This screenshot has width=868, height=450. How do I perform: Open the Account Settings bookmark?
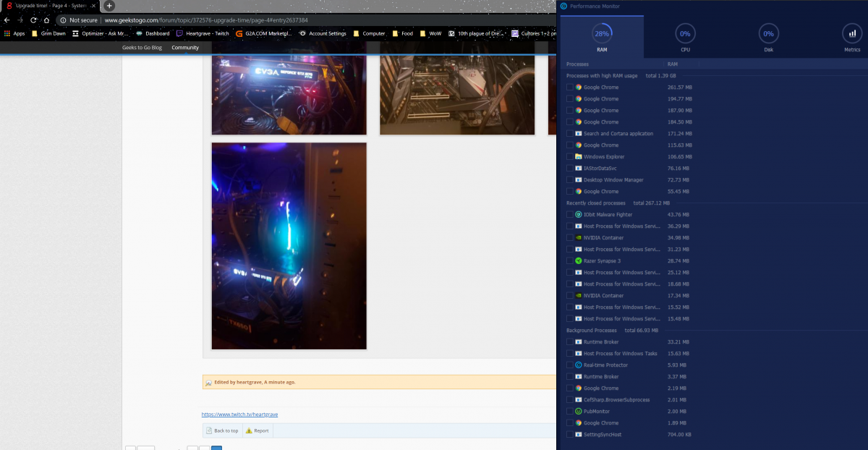click(x=323, y=33)
